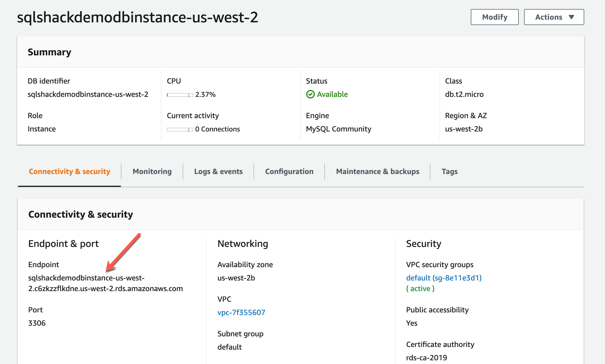Click the Available status text

click(332, 94)
